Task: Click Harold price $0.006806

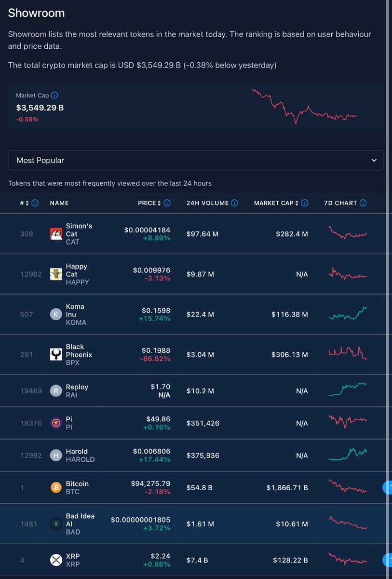Action: pyautogui.click(x=152, y=451)
